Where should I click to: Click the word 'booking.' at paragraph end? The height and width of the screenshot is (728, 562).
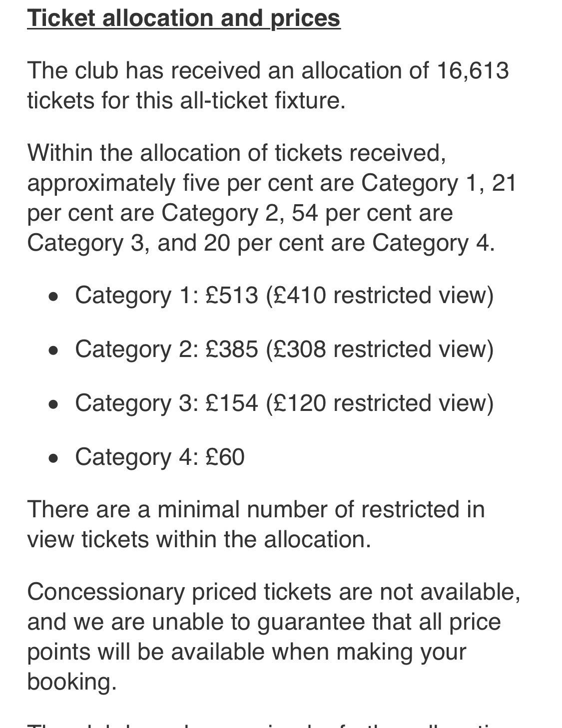pyautogui.click(x=72, y=682)
